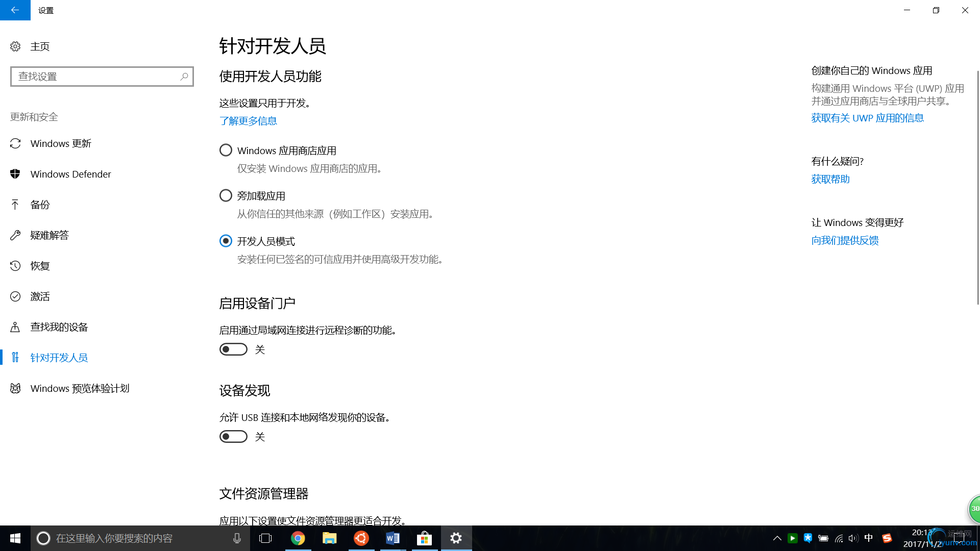Click the 获取帮助 link
Image resolution: width=980 pixels, height=551 pixels.
[830, 179]
